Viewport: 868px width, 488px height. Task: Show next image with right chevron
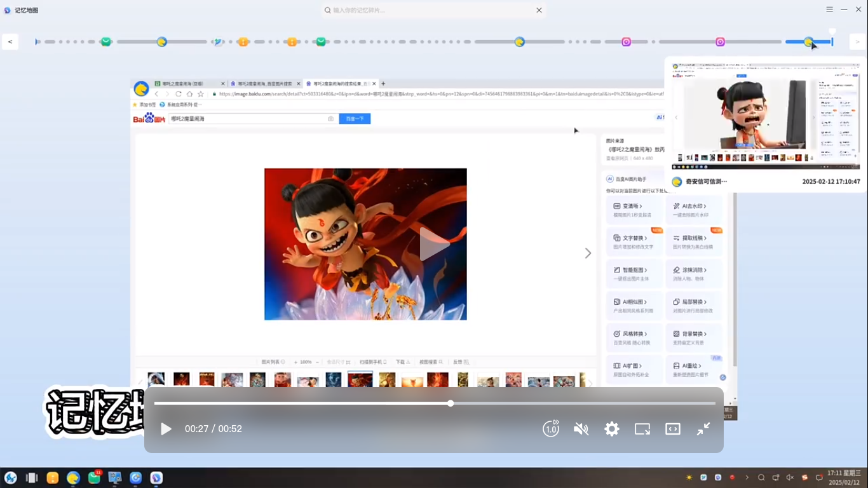588,254
